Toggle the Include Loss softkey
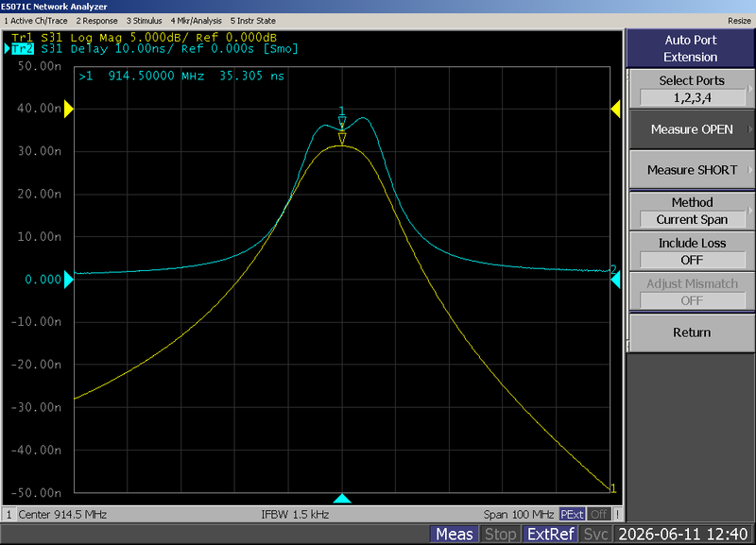Screen dimensions: 756x545 [x=692, y=251]
